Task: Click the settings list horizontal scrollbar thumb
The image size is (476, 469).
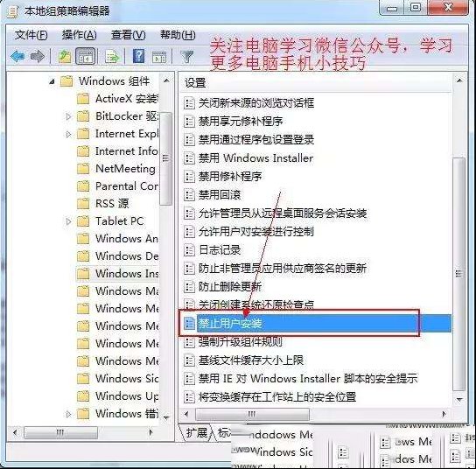Action: [252, 414]
